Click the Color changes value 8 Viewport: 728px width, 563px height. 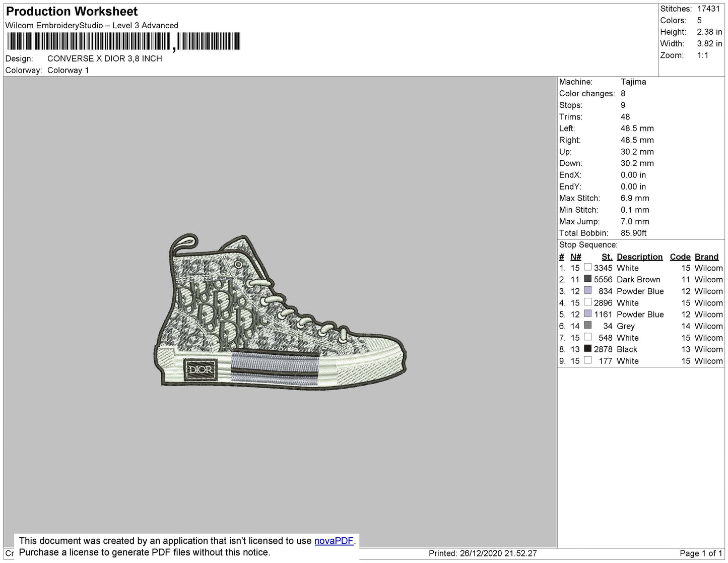click(623, 93)
